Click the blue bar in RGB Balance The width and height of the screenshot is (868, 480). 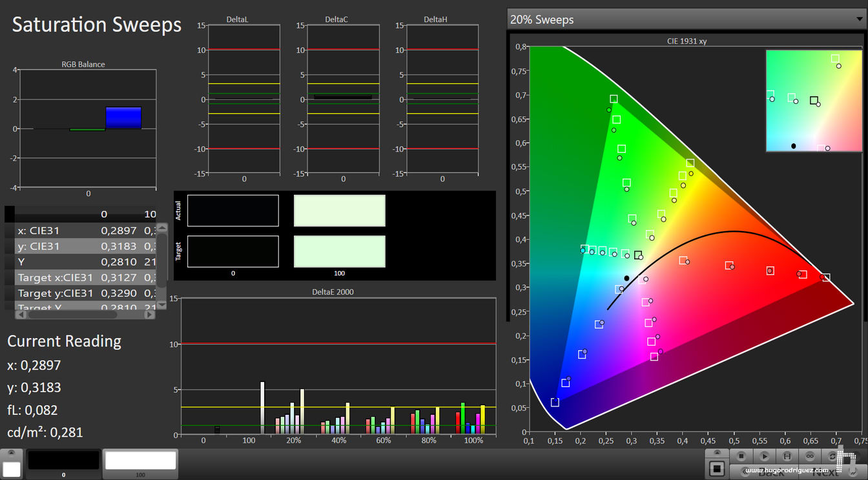[x=123, y=118]
